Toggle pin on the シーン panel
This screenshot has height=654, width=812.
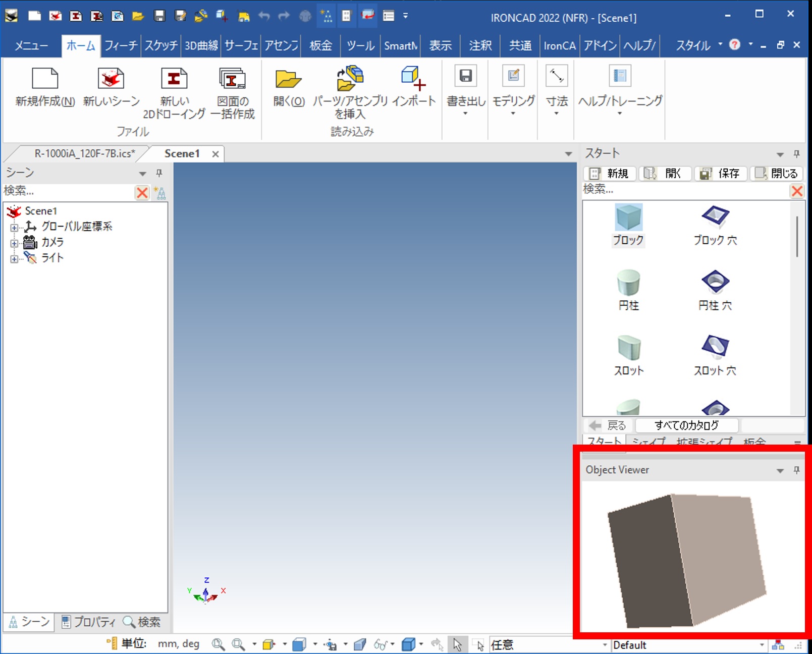click(x=159, y=173)
